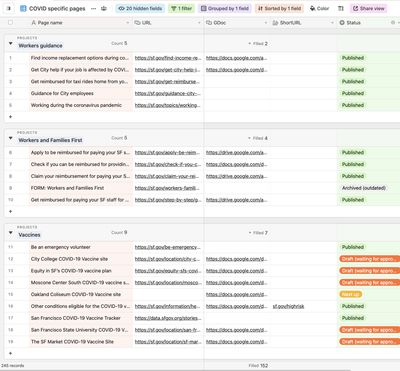Click the grid view icon beside COVID specific pages
Screen dimensions: 400x371
tap(23, 8)
